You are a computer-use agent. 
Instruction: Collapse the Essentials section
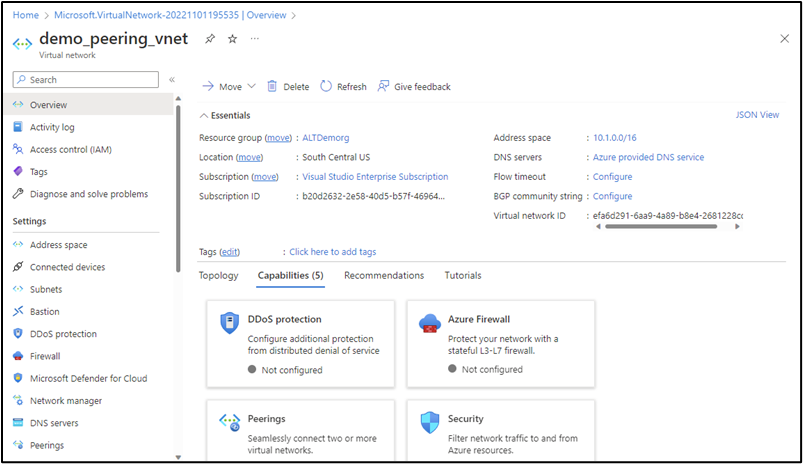click(206, 116)
